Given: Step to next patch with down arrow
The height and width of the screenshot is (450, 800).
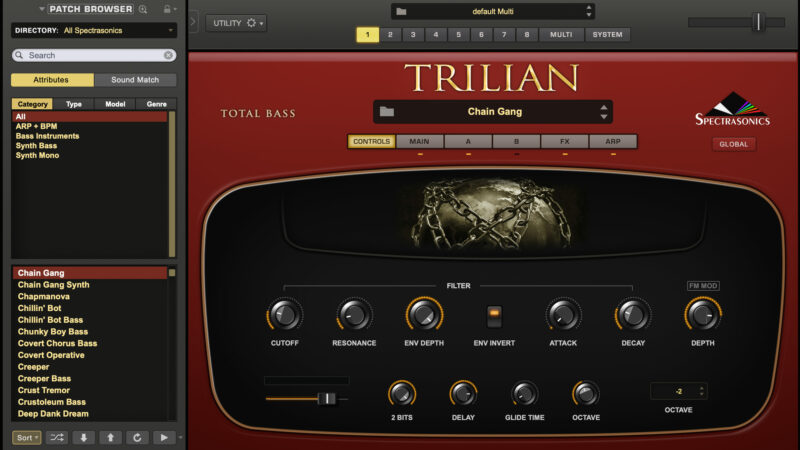Looking at the screenshot, I should 83,437.
